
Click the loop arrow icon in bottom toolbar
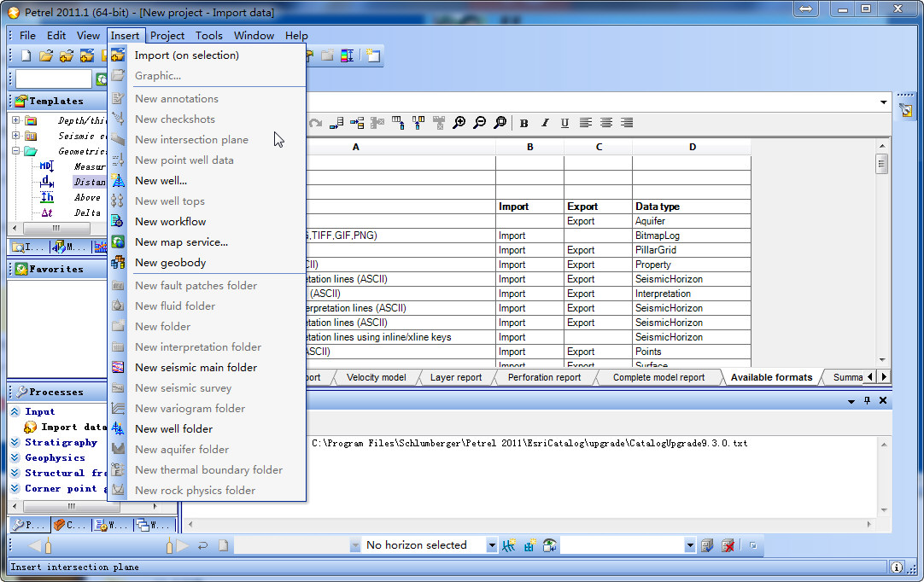[x=202, y=545]
